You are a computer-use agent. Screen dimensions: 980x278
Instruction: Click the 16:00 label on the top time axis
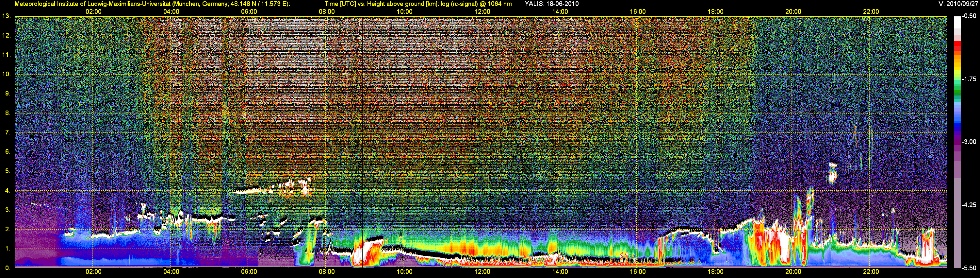638,12
